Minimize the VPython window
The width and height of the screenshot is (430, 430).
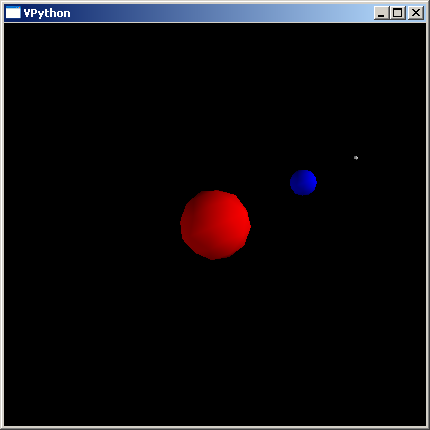click(381, 13)
